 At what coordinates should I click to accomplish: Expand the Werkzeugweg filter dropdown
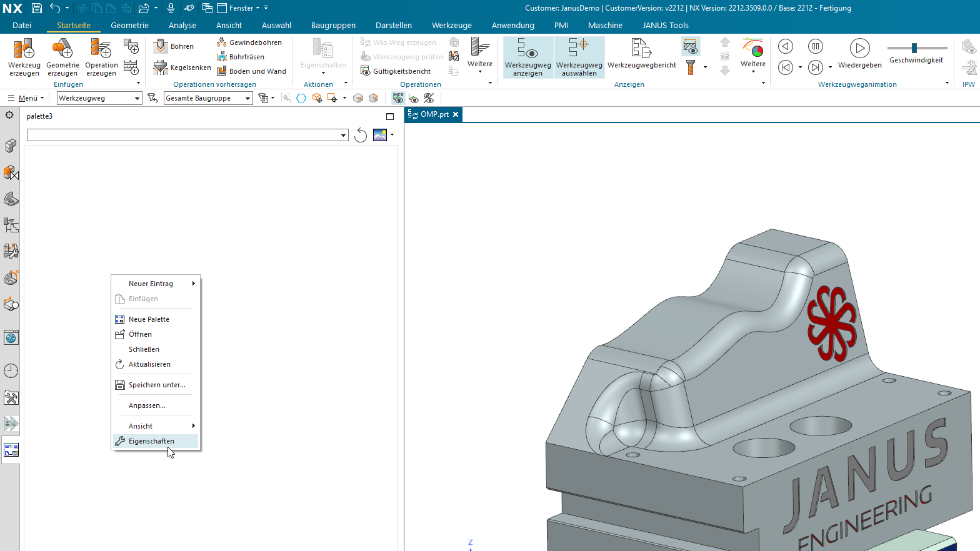99,98
